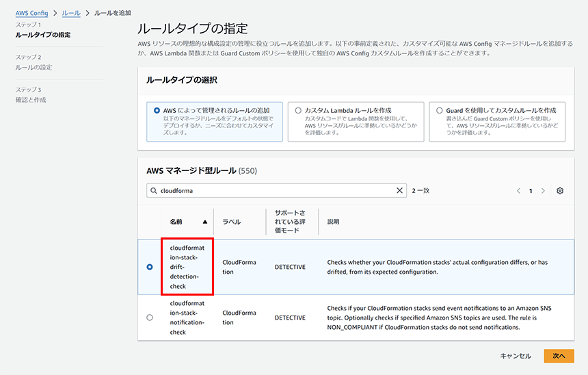Click ステップ 2 ルールの設定 in sidebar
This screenshot has width=588, height=375.
click(34, 62)
